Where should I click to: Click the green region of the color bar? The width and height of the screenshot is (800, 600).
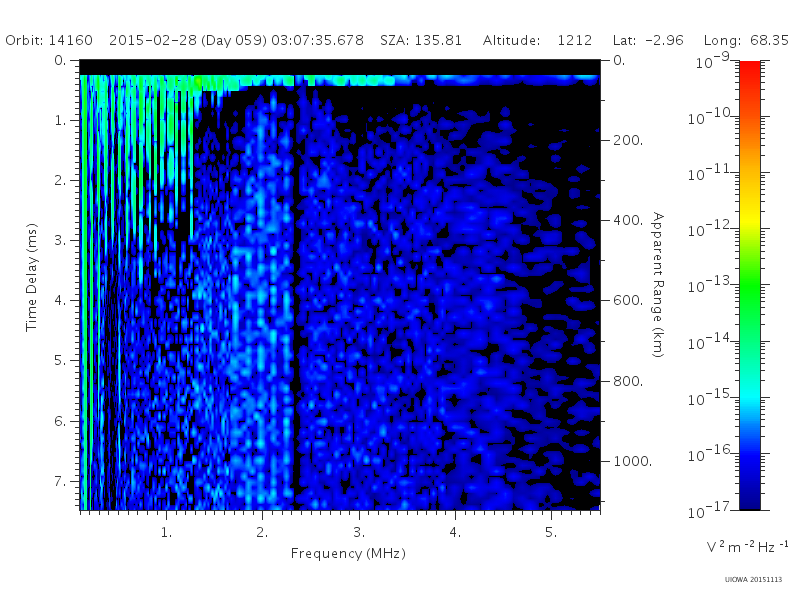click(x=749, y=291)
